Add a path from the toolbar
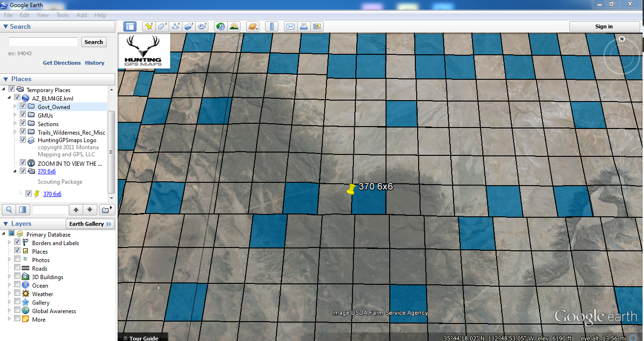 coord(176,26)
